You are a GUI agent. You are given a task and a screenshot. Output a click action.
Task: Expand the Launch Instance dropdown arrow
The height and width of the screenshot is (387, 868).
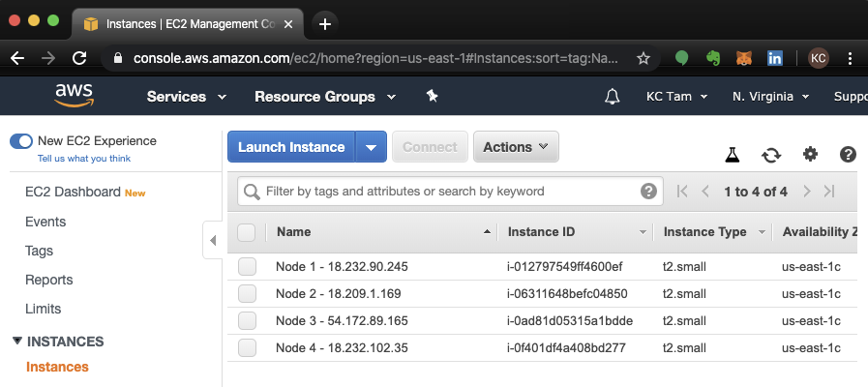point(372,147)
